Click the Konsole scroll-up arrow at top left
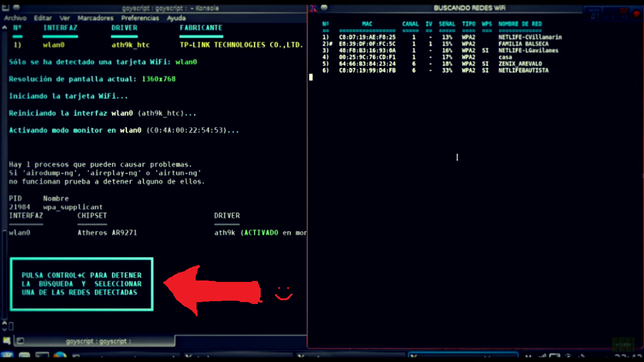 pyautogui.click(x=5, y=27)
